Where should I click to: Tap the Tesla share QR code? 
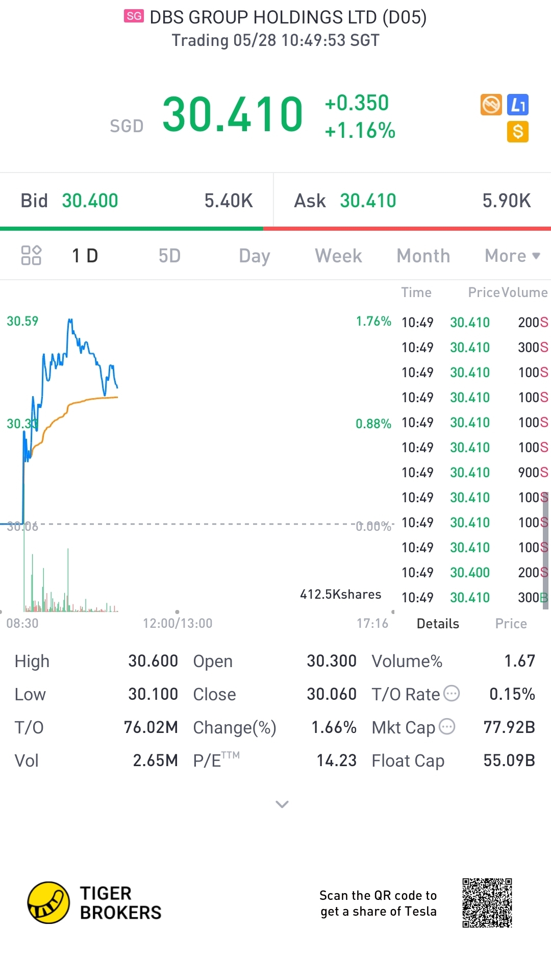coord(487,903)
